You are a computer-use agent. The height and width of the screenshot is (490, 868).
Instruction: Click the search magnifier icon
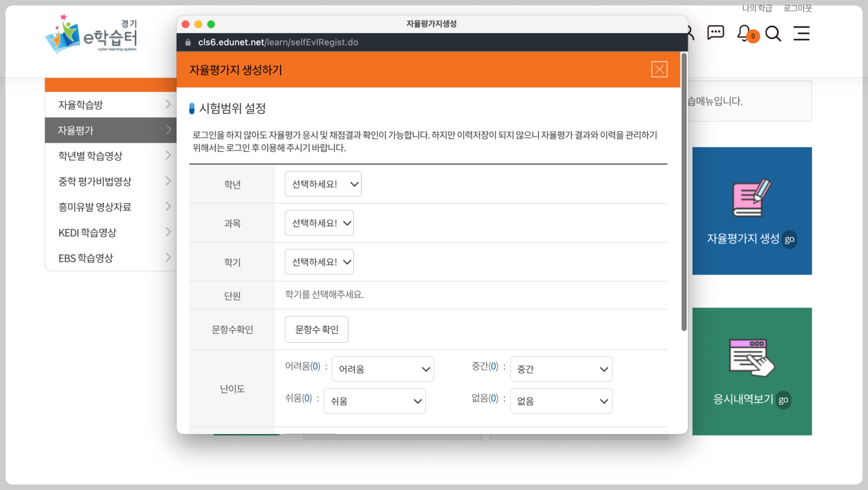click(773, 34)
